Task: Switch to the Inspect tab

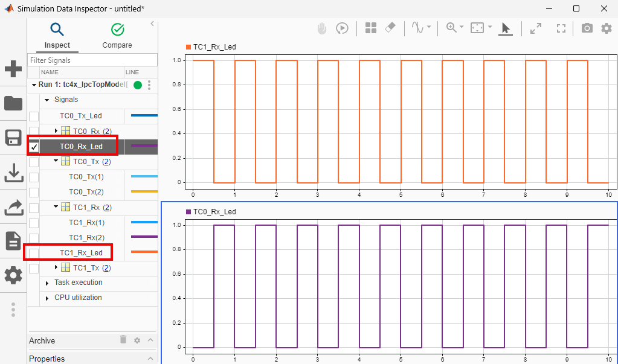Action: click(57, 36)
